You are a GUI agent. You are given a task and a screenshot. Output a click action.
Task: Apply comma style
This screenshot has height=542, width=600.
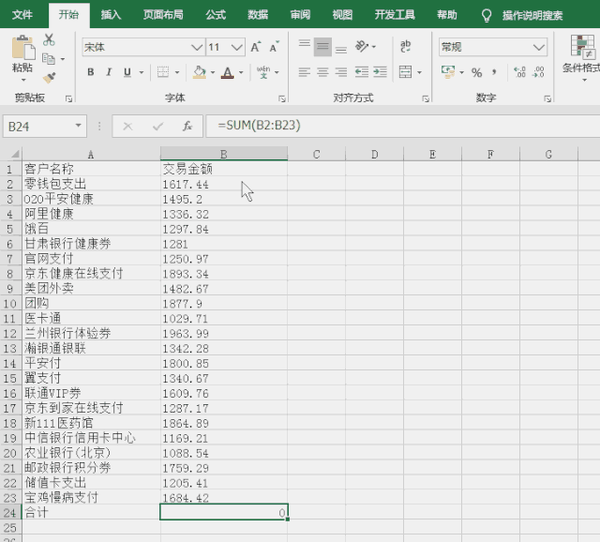tap(494, 72)
